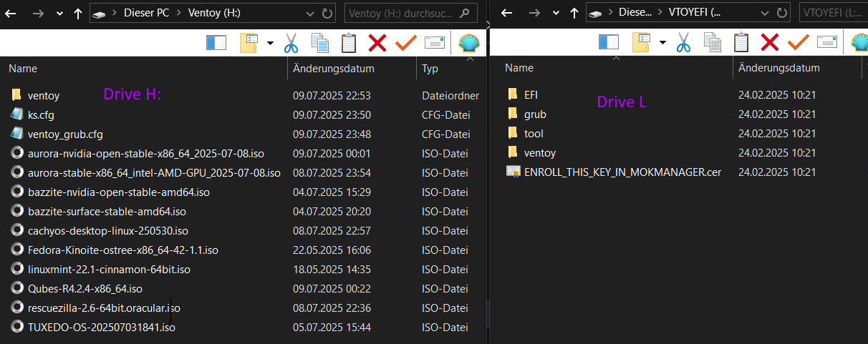Select aurora-stable-x86_64_intel-AMD-GPU_2025-07-08.iso
This screenshot has height=344, width=868.
(x=154, y=172)
